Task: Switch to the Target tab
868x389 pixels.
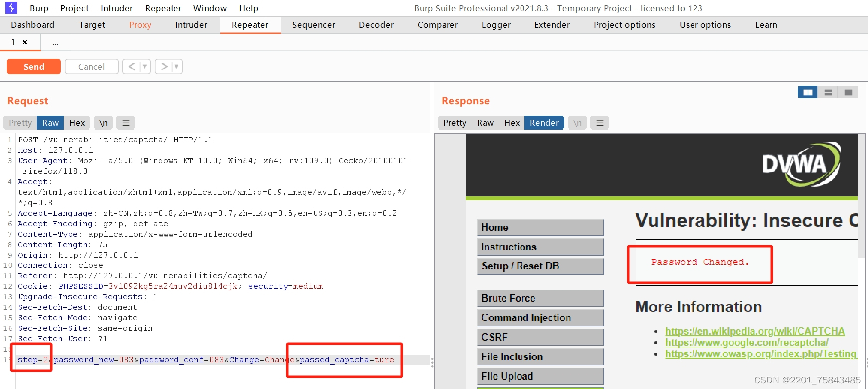Action: point(92,25)
